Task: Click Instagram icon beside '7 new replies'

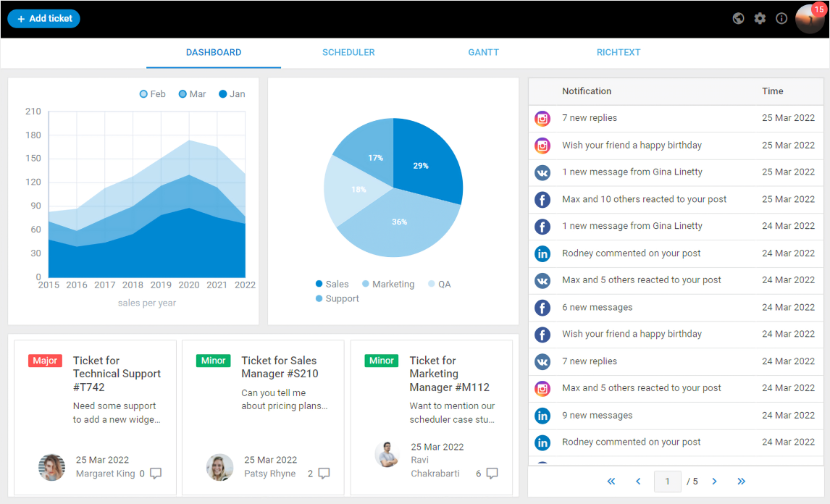Action: point(542,119)
